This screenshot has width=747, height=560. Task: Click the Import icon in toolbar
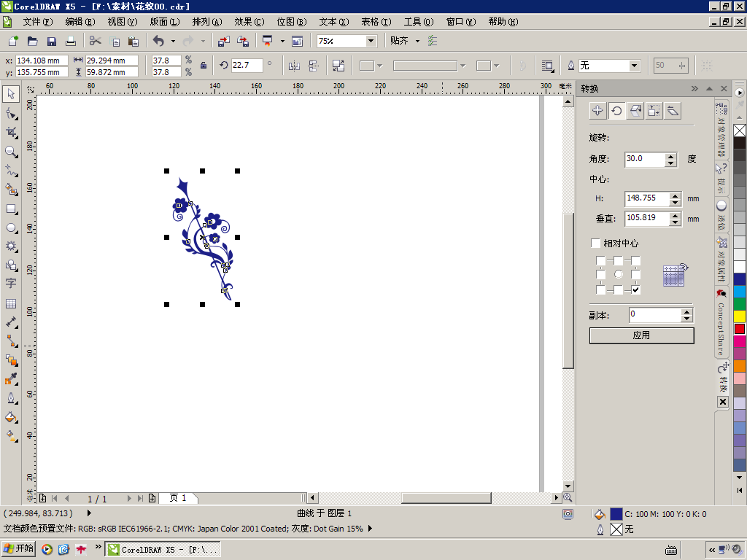(223, 41)
